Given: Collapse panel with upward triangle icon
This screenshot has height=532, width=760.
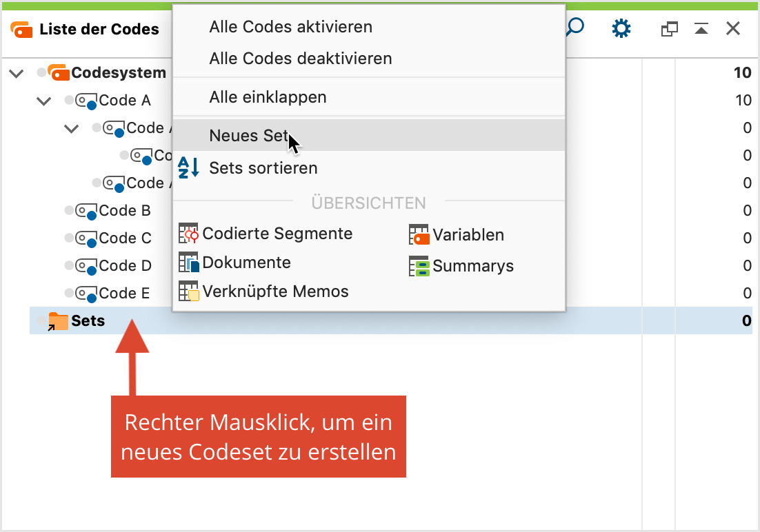Looking at the screenshot, I should (701, 28).
